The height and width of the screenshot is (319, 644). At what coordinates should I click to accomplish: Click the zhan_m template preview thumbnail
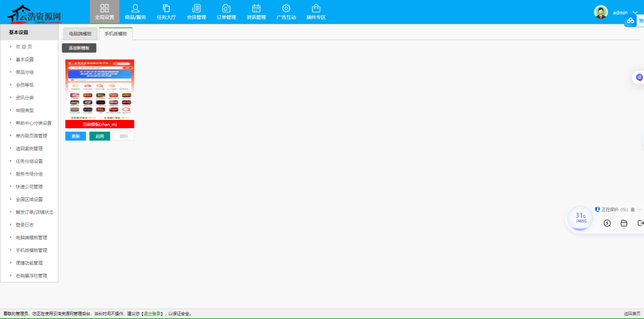click(99, 89)
